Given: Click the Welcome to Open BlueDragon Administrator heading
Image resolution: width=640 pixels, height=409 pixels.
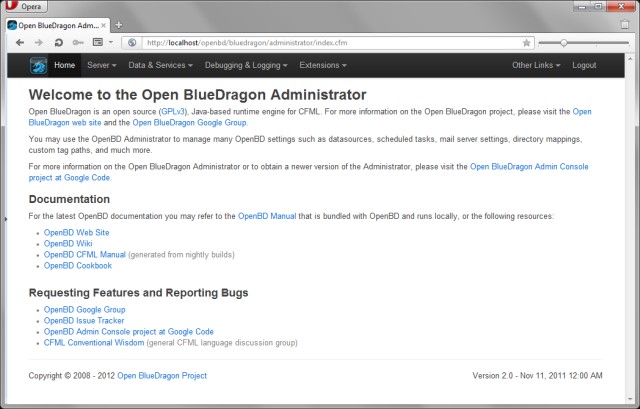Looking at the screenshot, I should (x=198, y=95).
